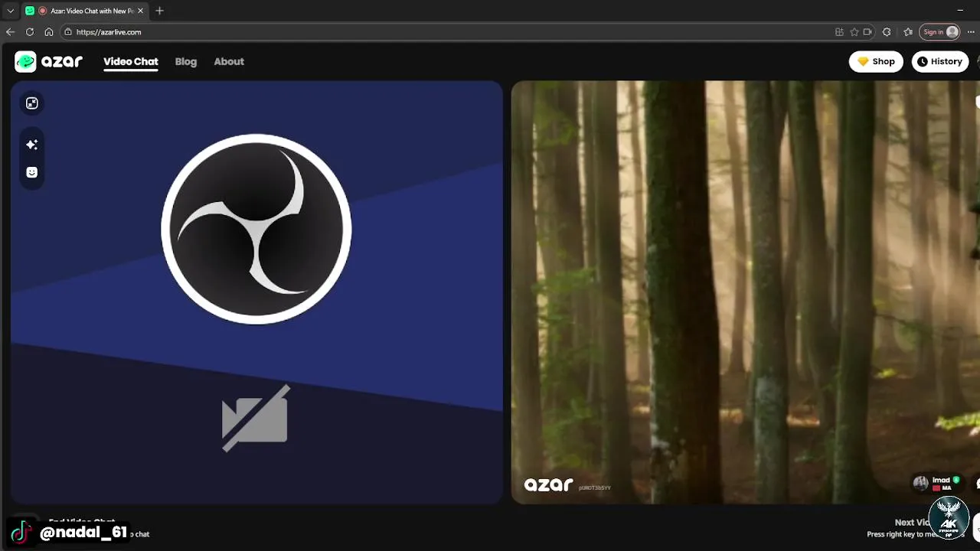Click imad's avatar thumbnail

pos(921,484)
